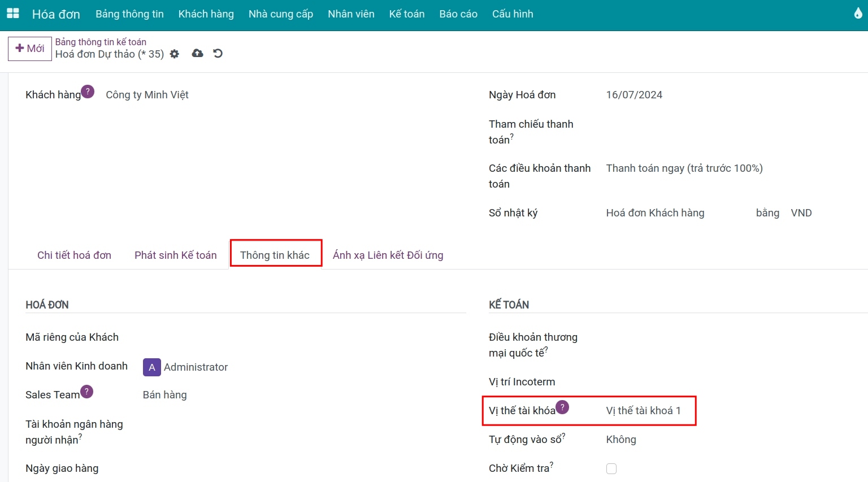Image resolution: width=868 pixels, height=482 pixels.
Task: Open the apps grid home menu
Action: (12, 14)
